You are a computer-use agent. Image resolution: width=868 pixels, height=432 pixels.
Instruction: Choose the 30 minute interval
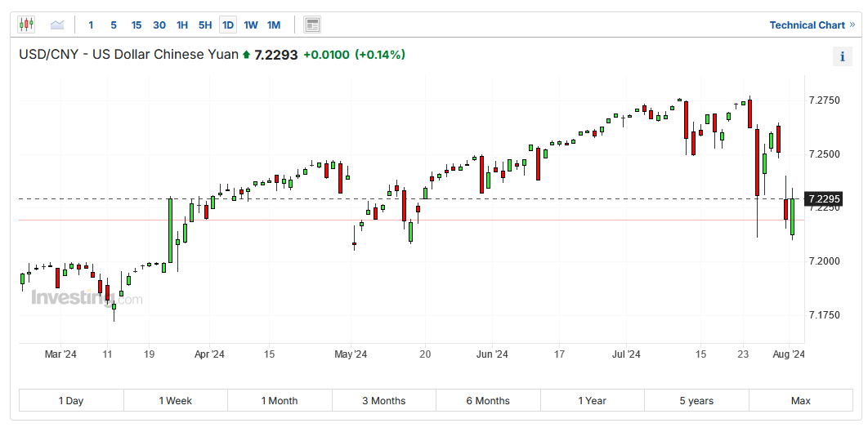tap(159, 25)
